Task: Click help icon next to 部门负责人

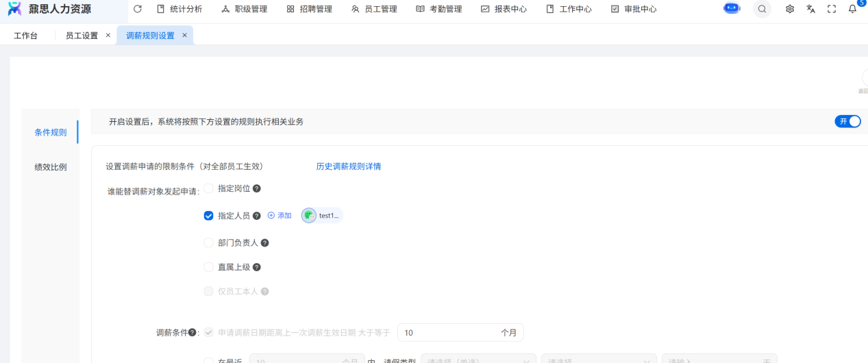Action: [264, 242]
